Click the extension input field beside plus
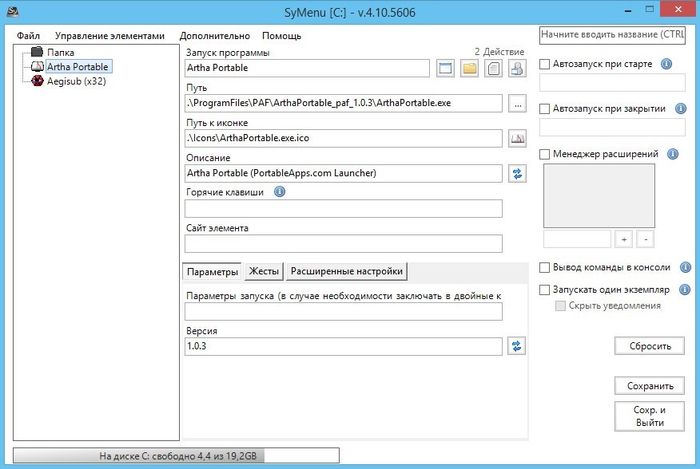 [x=577, y=239]
